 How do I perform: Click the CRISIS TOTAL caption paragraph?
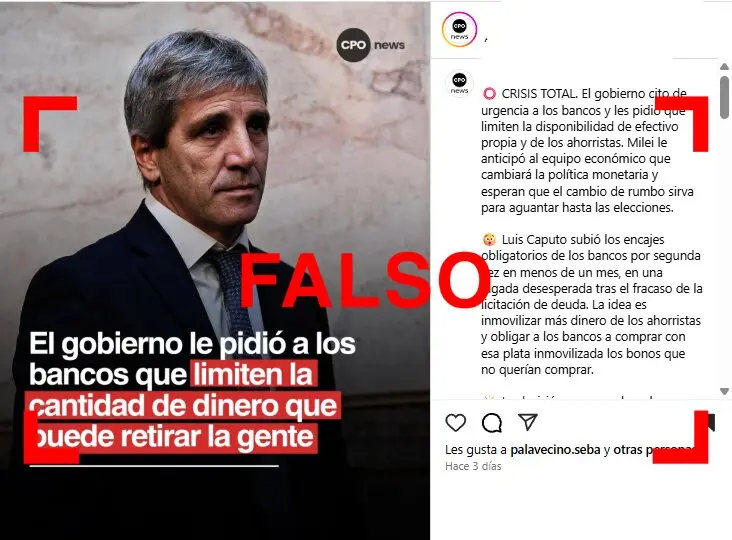[x=587, y=150]
